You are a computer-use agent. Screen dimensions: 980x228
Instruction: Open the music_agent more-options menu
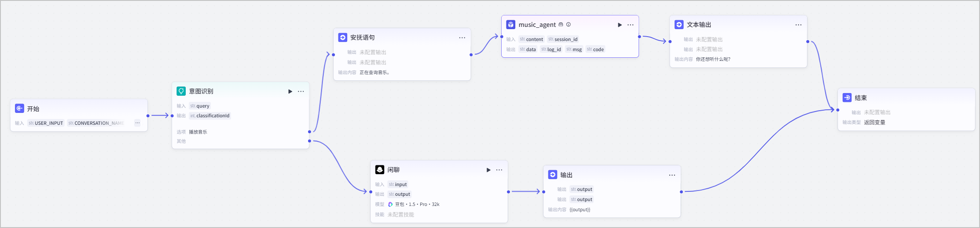pos(631,25)
